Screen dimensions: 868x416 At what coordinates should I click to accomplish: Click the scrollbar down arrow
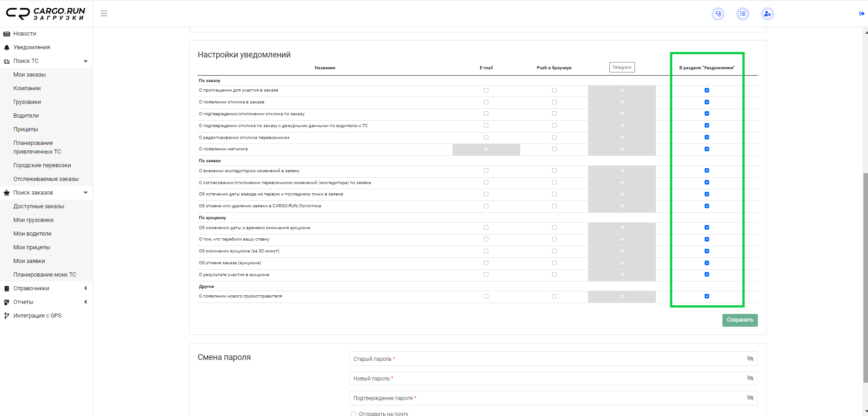(865, 411)
